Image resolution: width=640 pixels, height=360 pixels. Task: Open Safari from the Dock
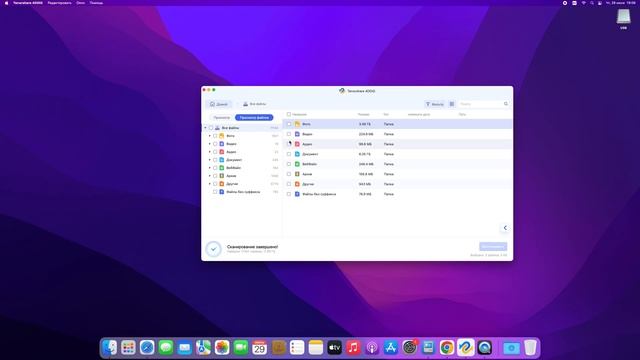click(x=147, y=348)
